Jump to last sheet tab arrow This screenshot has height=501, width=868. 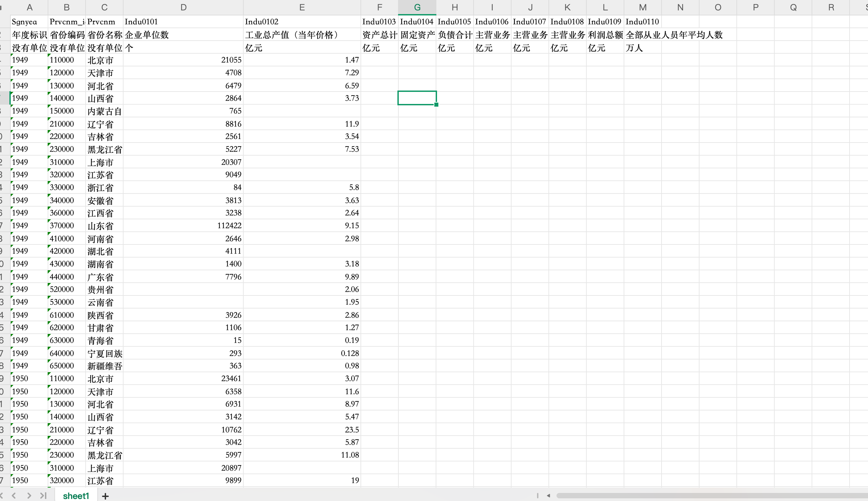coord(43,496)
